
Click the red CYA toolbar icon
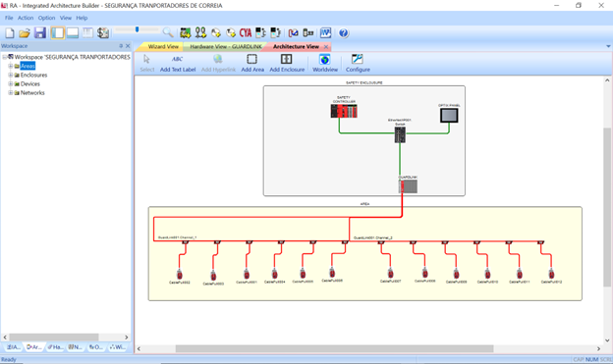[246, 33]
